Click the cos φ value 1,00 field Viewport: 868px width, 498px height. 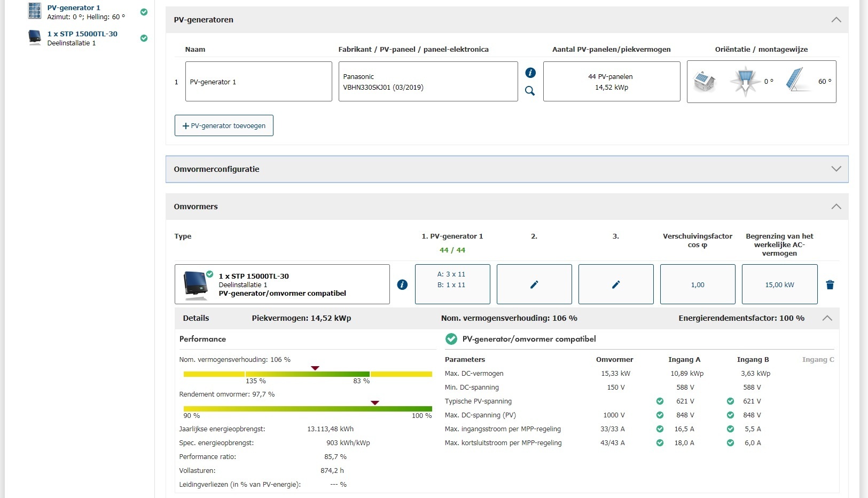point(697,284)
